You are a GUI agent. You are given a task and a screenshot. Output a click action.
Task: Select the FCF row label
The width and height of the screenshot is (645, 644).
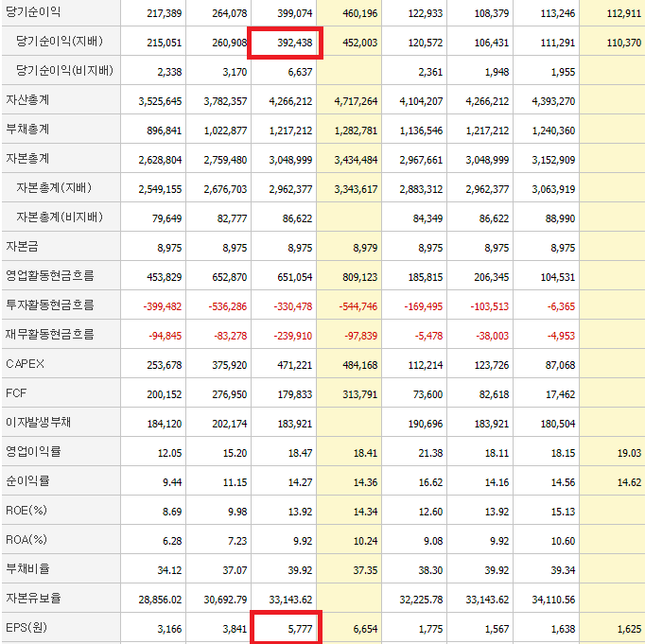coord(16,393)
